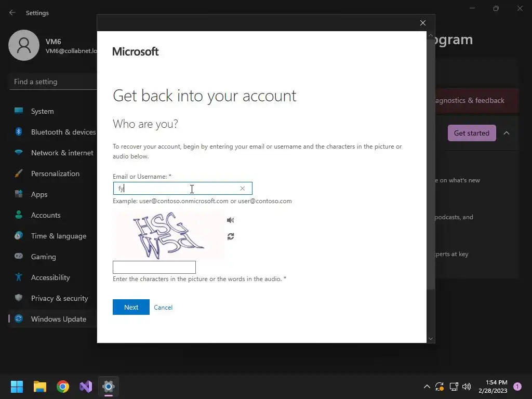Open Network & internet settings
This screenshot has width=532, height=399.
[53, 153]
